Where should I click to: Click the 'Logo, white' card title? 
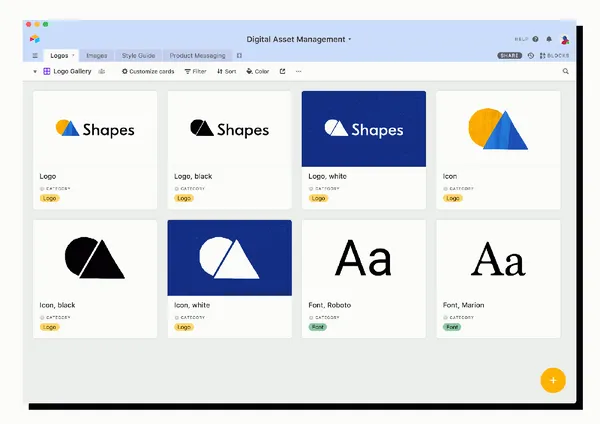[x=328, y=176]
